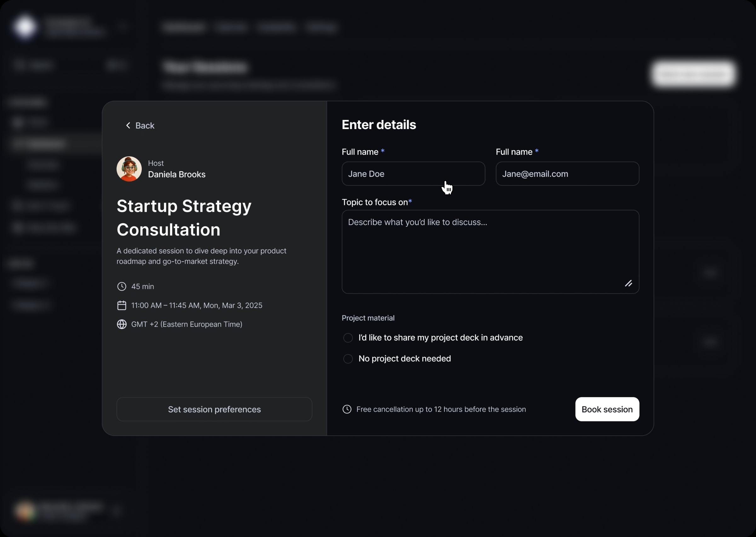Click into Topic to focus on textarea
756x537 pixels.
pos(490,251)
